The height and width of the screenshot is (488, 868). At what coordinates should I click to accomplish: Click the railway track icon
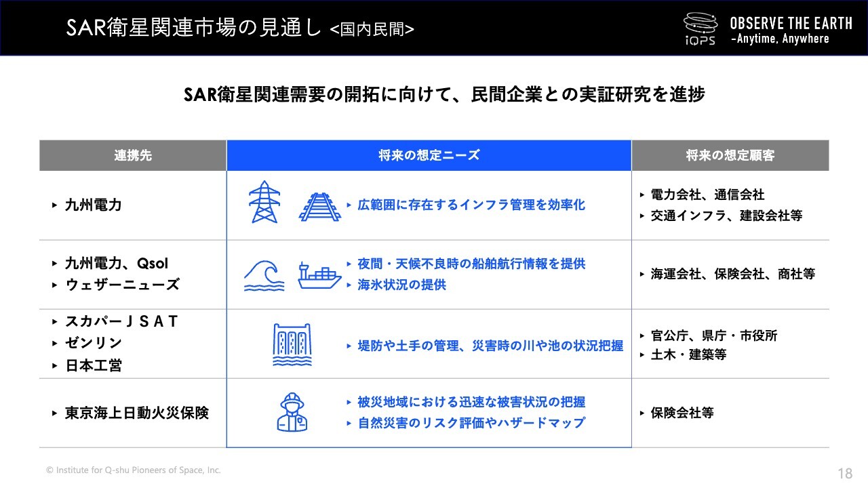[319, 207]
